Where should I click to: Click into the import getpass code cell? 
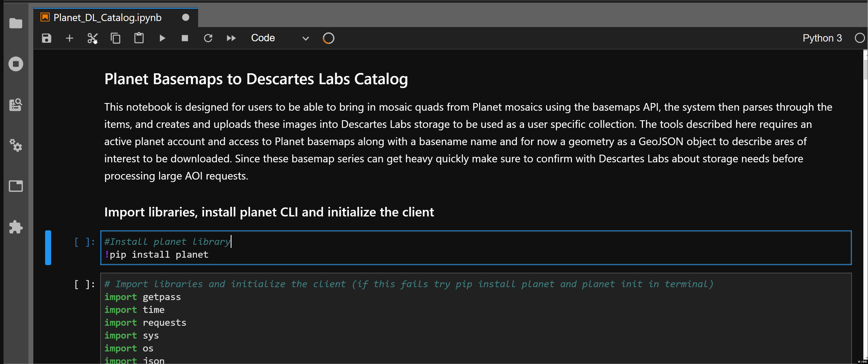click(x=476, y=319)
